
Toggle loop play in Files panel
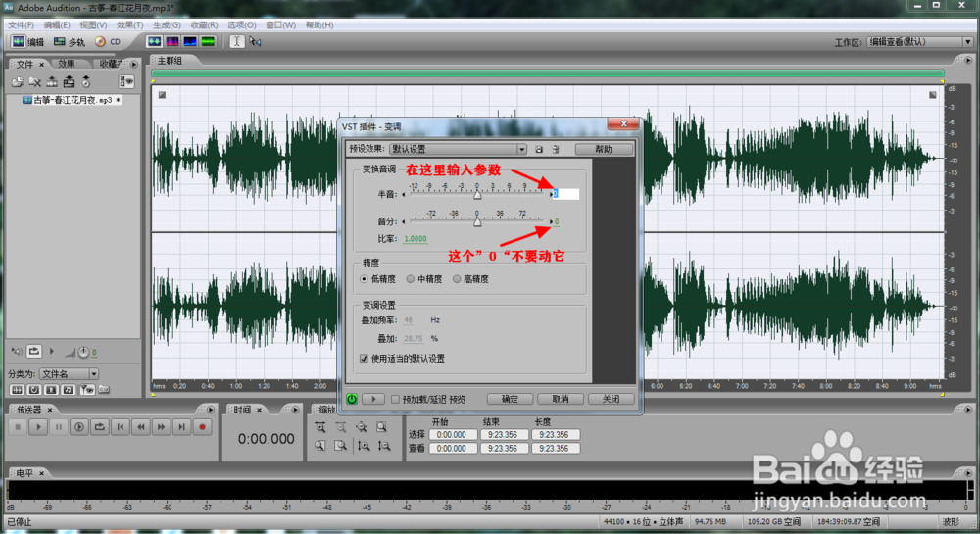point(33,352)
